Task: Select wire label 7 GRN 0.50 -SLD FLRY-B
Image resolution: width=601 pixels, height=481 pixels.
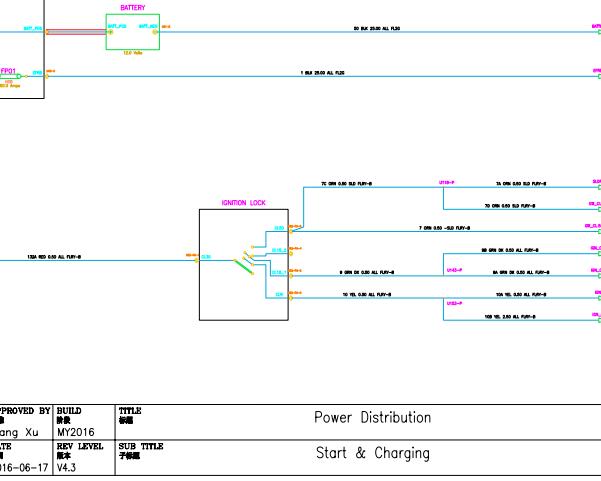Action: (x=444, y=228)
